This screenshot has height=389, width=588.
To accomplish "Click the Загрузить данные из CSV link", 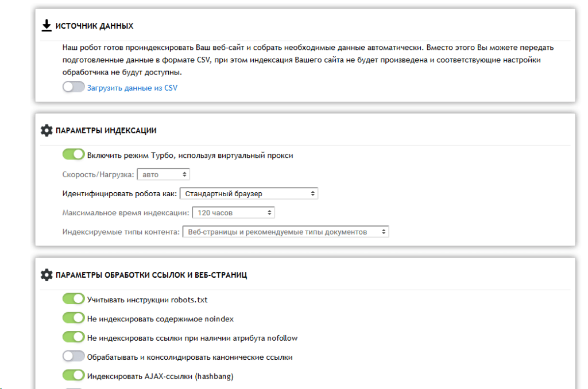I will click(x=133, y=88).
